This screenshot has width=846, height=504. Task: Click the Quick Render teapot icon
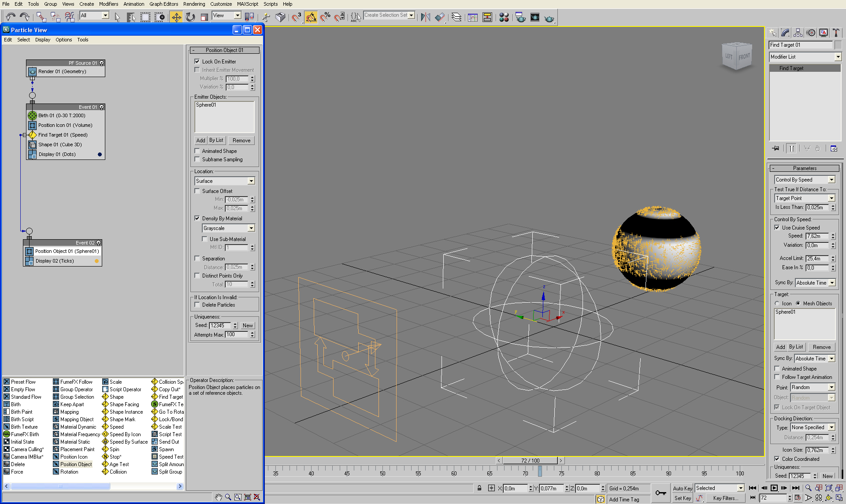(x=549, y=18)
